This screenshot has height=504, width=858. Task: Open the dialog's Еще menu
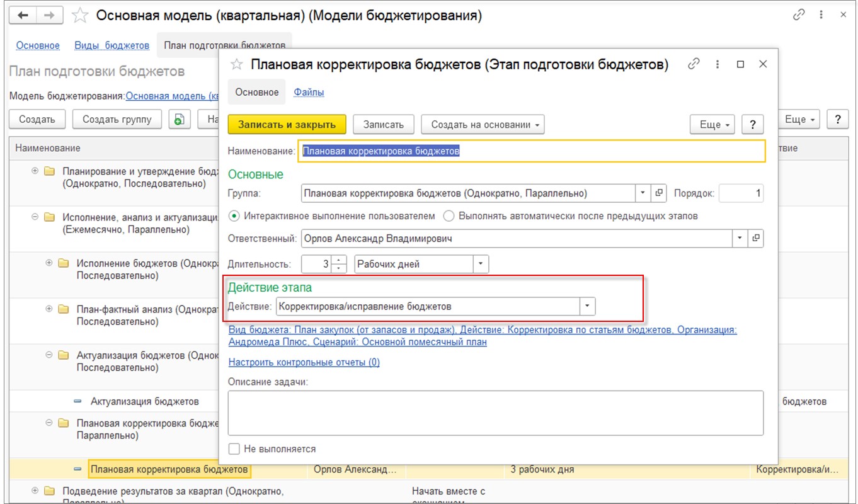coord(714,125)
